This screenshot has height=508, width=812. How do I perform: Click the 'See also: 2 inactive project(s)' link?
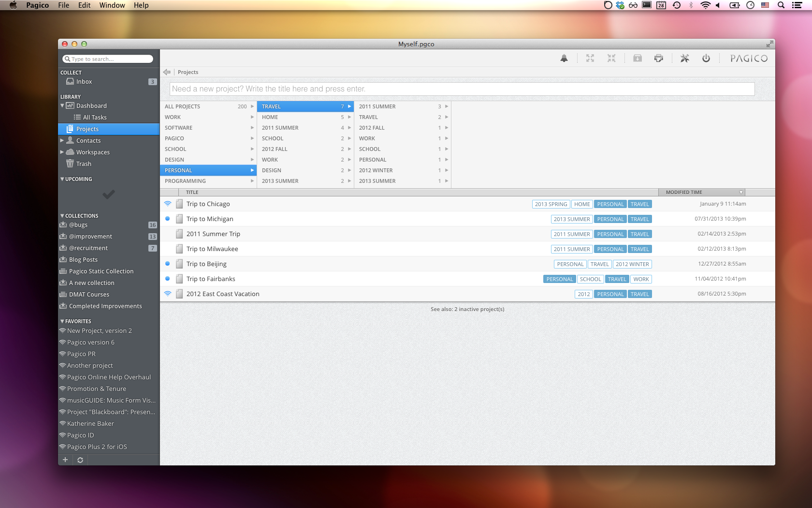click(x=467, y=309)
